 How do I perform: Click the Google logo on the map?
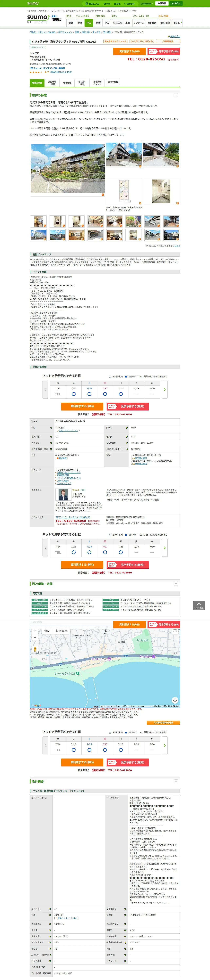point(36,705)
